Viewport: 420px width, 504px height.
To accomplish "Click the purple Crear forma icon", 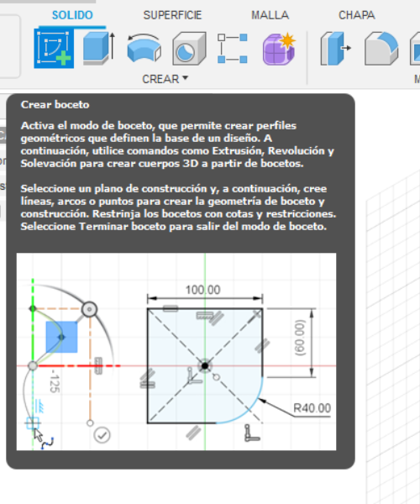I will pyautogui.click(x=279, y=49).
